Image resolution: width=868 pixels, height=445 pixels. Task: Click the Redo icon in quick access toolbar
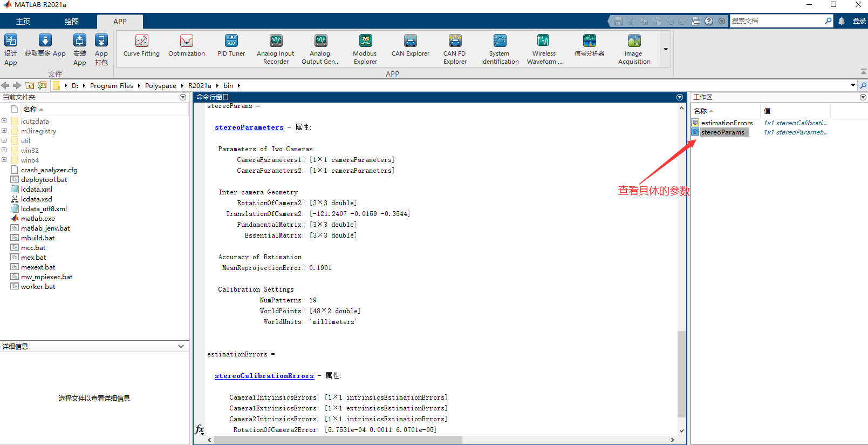[683, 21]
